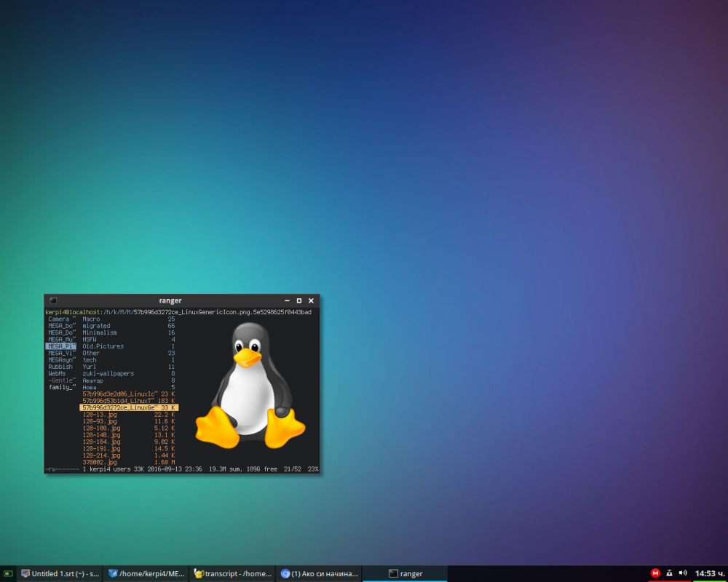Click the Tux penguin image preview
This screenshot has width=728, height=582.
click(x=250, y=386)
